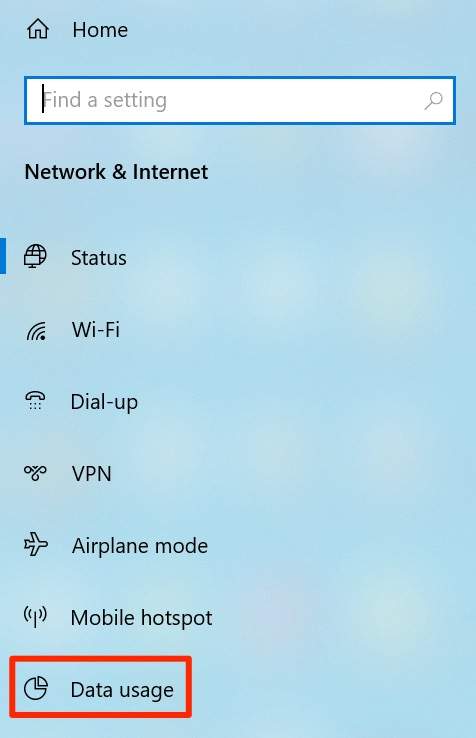Open the highlighted Data usage item
The width and height of the screenshot is (476, 738).
pyautogui.click(x=101, y=687)
